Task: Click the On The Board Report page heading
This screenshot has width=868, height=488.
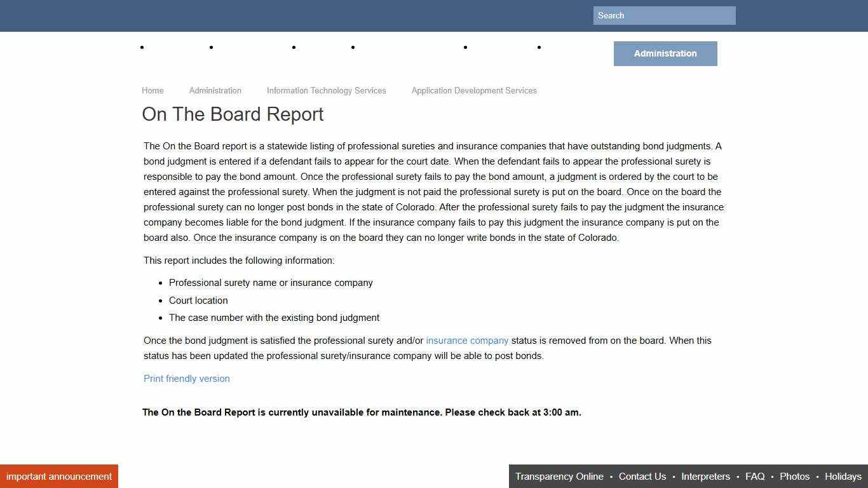Action: pos(233,114)
